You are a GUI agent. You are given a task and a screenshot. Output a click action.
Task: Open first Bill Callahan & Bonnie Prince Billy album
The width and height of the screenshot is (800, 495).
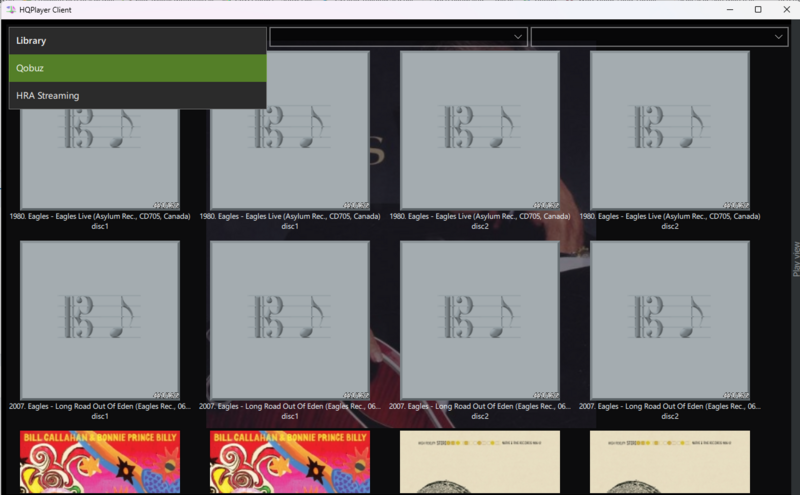pyautogui.click(x=99, y=462)
